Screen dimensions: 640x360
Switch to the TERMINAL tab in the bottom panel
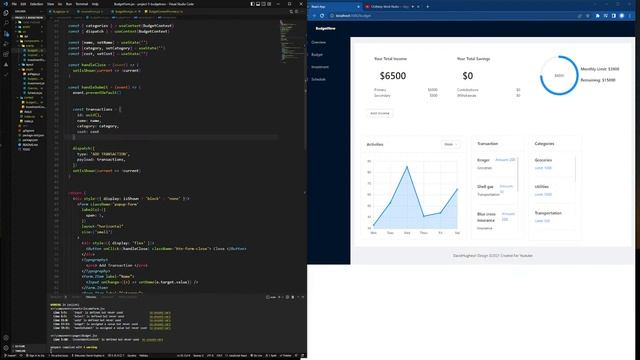[91, 297]
